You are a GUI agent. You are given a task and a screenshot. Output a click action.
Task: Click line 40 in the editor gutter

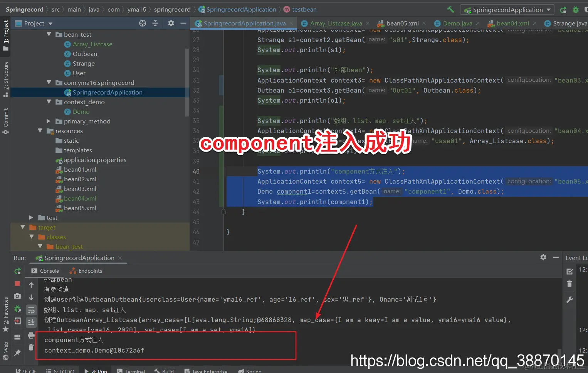[x=196, y=171]
